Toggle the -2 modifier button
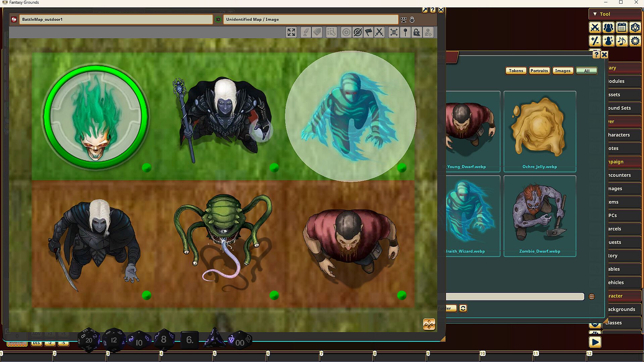The image size is (644, 362). click(50, 343)
